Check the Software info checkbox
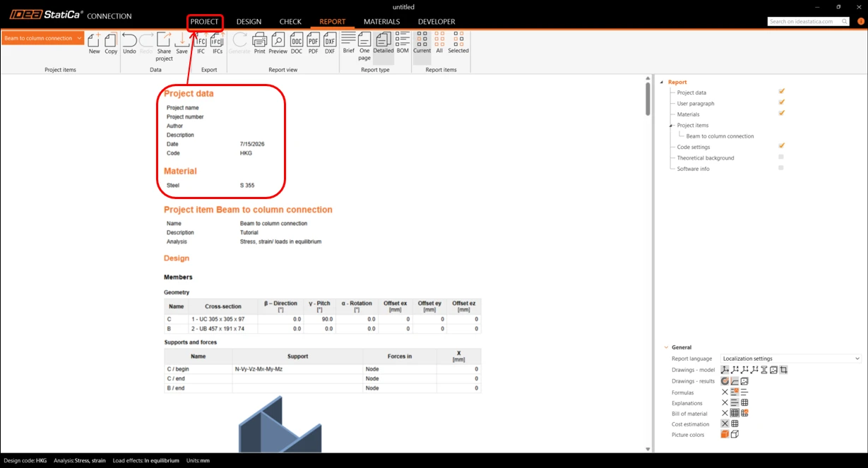 [x=781, y=168]
